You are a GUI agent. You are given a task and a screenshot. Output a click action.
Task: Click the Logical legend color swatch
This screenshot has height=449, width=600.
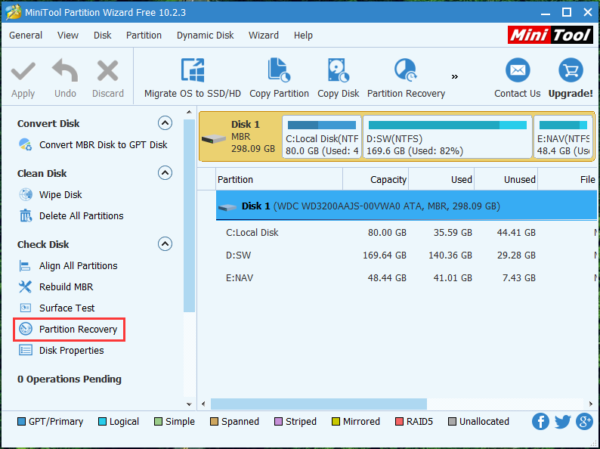pyautogui.click(x=102, y=421)
